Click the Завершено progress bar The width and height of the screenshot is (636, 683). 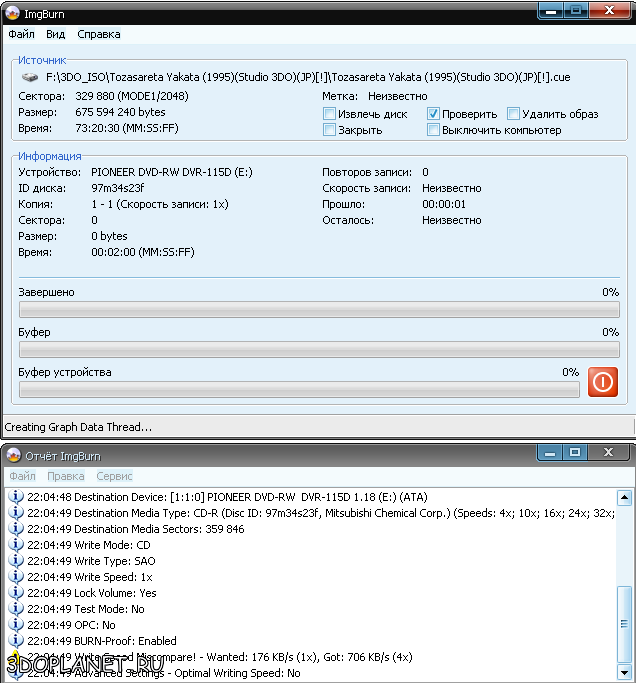pyautogui.click(x=319, y=310)
